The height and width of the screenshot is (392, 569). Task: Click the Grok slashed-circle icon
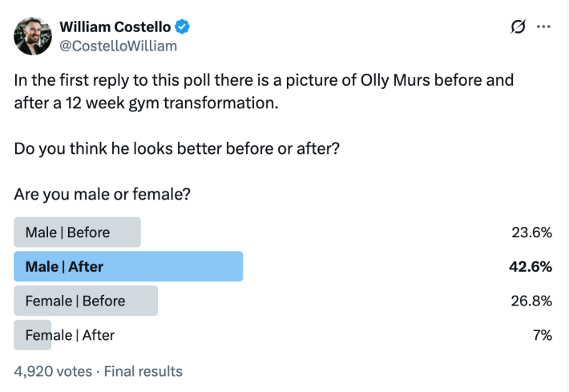[518, 26]
